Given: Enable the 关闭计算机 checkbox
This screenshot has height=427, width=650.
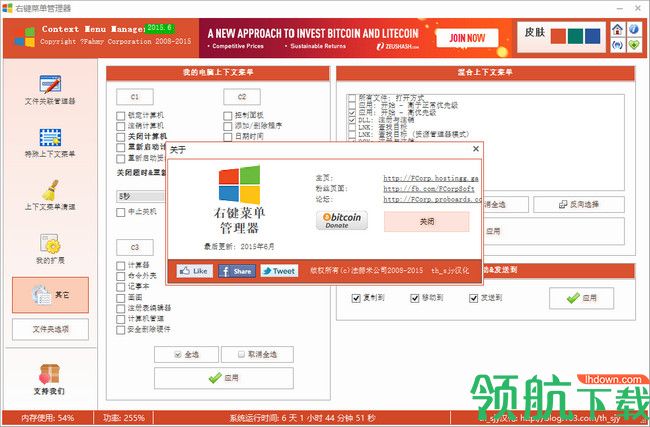Looking at the screenshot, I should click(121, 137).
